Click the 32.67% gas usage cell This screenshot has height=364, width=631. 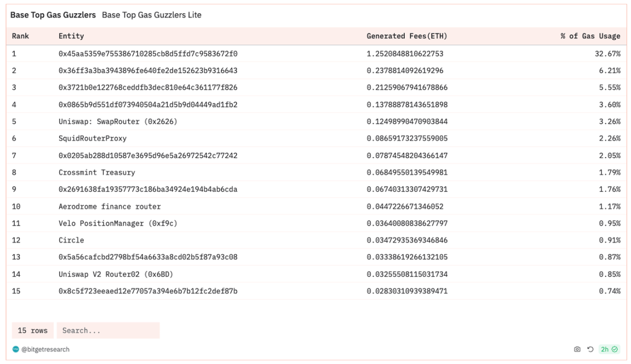click(609, 54)
